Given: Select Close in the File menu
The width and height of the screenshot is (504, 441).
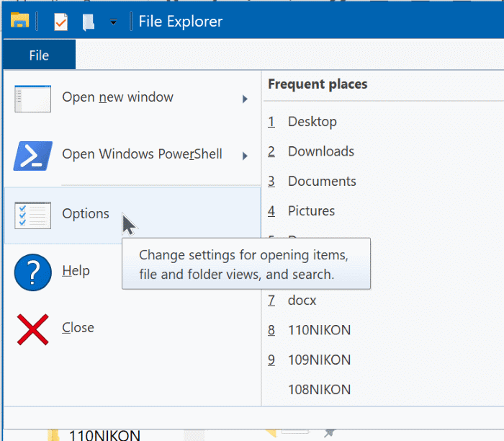Looking at the screenshot, I should [78, 327].
